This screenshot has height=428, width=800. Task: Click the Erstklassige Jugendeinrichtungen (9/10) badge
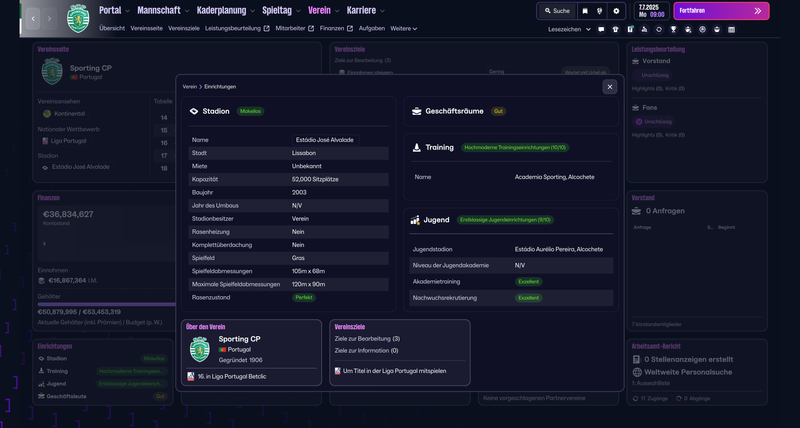coord(505,220)
